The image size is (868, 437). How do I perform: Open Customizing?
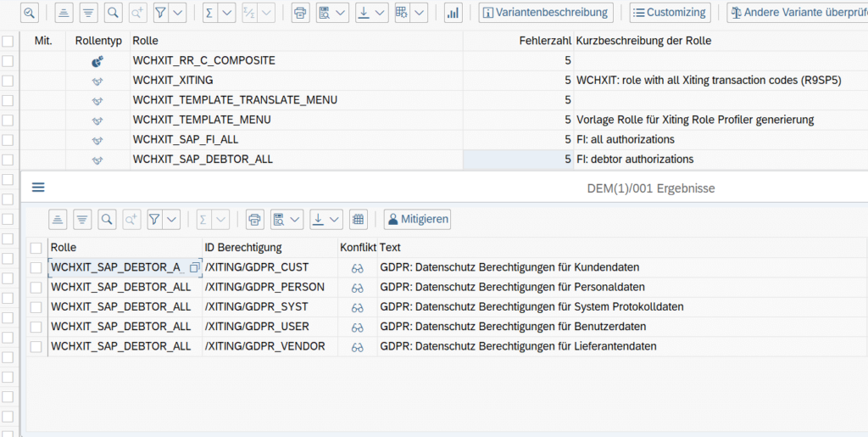670,12
